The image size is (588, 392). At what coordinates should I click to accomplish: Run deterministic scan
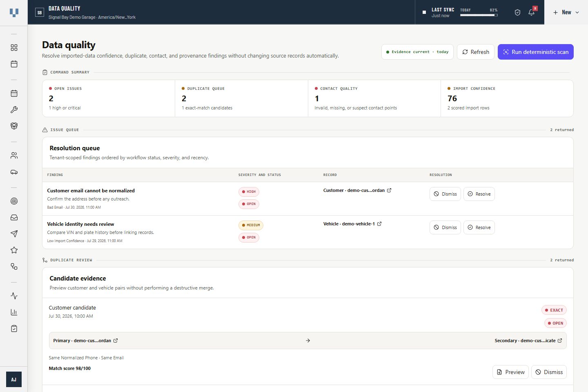[x=536, y=52]
